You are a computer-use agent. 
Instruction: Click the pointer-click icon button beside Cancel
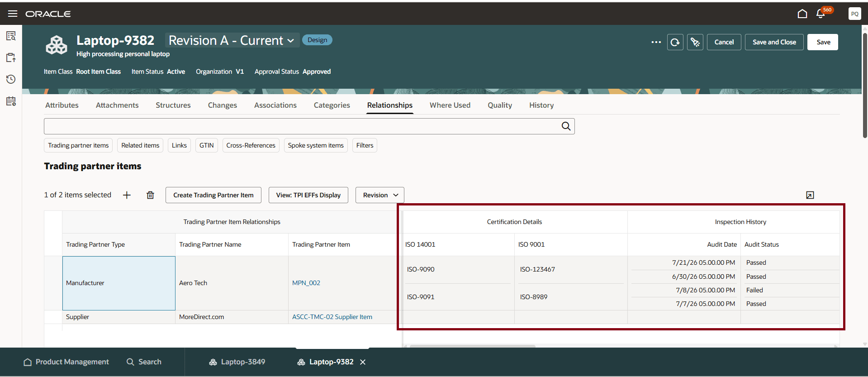tap(695, 42)
